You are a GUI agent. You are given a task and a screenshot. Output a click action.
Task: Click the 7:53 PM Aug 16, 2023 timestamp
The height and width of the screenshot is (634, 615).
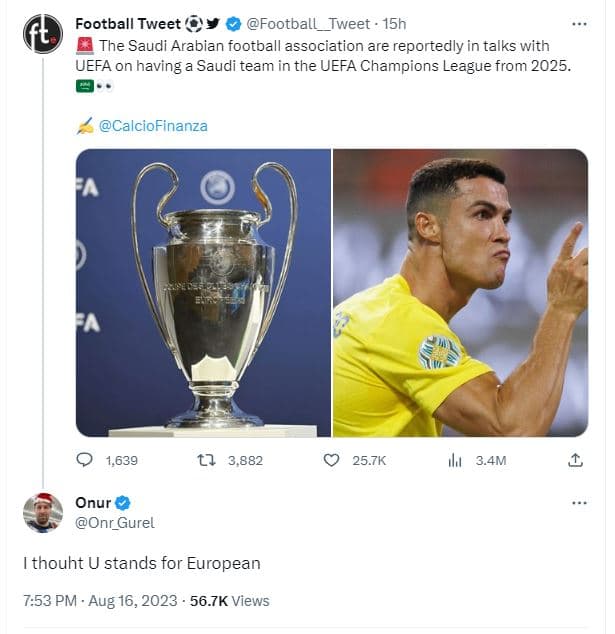100,601
